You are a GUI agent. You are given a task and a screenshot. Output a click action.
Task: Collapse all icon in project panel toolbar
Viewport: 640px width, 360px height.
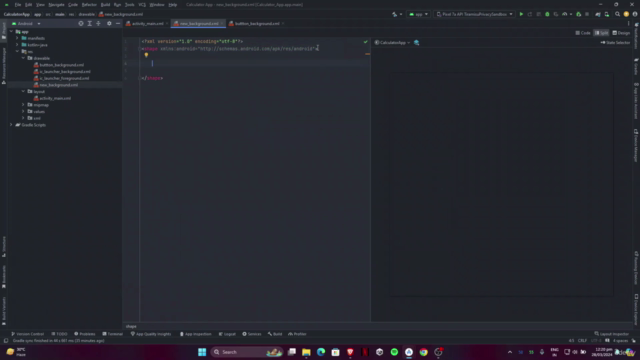(x=98, y=24)
